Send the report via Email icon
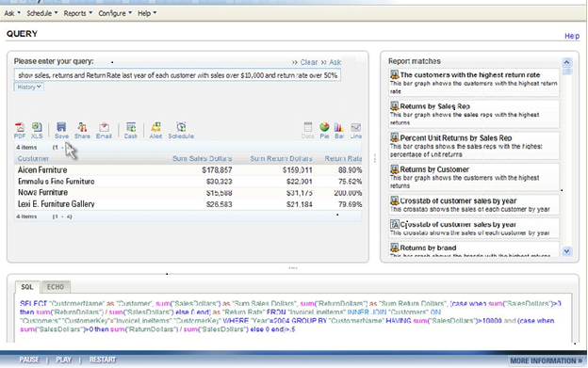Screen dimensions: 588x368 click(x=104, y=130)
